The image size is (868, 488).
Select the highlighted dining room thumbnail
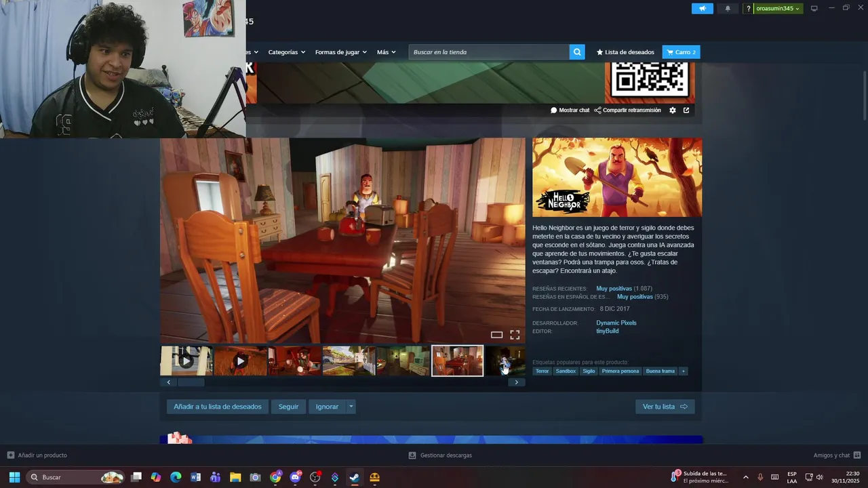458,361
